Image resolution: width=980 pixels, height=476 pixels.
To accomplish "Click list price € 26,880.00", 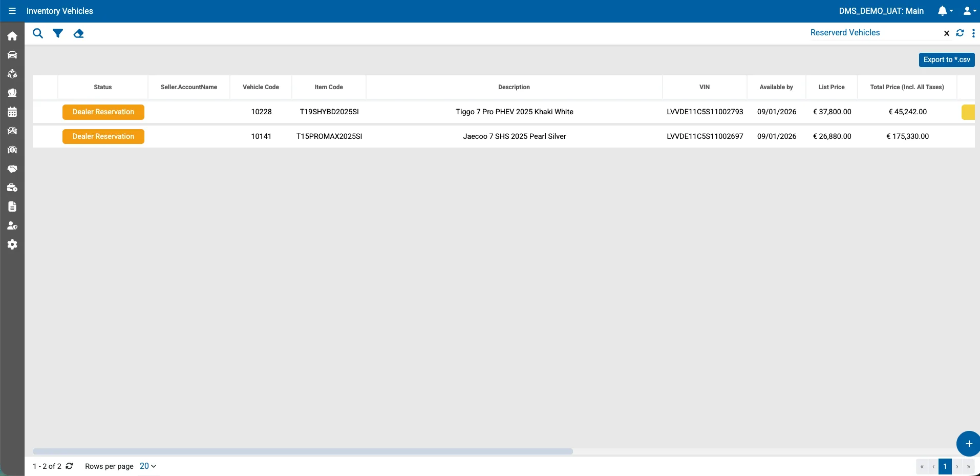I will 832,136.
